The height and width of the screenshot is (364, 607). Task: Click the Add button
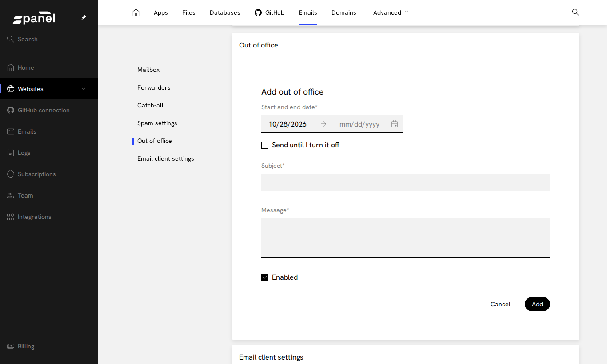[x=537, y=304]
